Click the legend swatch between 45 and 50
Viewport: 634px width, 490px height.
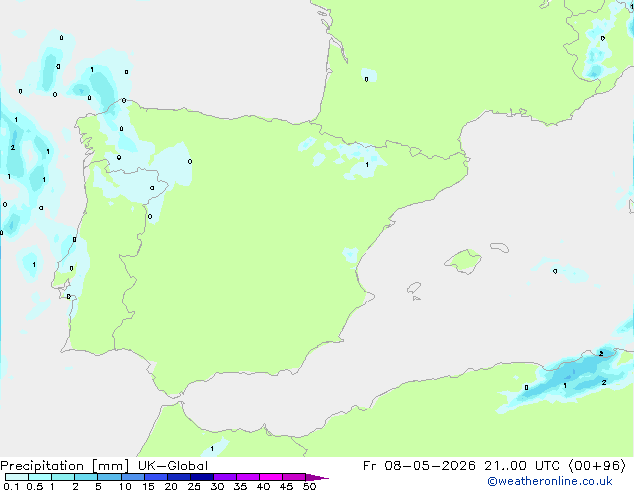pyautogui.click(x=294, y=477)
